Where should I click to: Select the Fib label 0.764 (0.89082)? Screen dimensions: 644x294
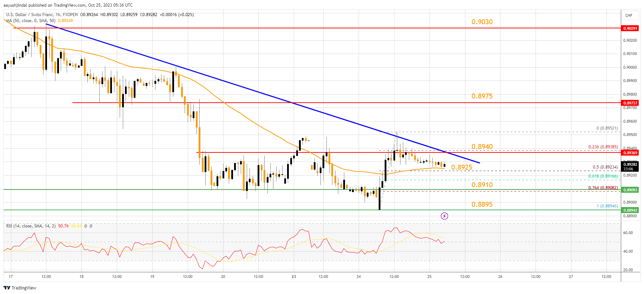[603, 188]
